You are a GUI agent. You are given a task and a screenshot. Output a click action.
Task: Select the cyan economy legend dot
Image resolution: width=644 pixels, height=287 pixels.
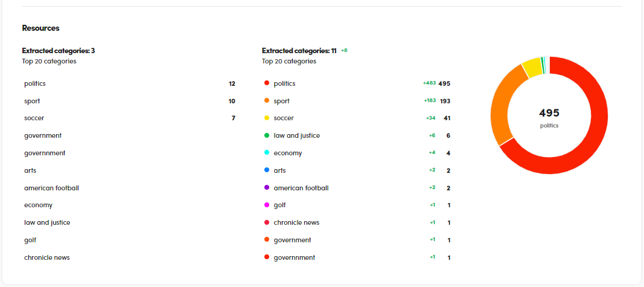pyautogui.click(x=267, y=153)
